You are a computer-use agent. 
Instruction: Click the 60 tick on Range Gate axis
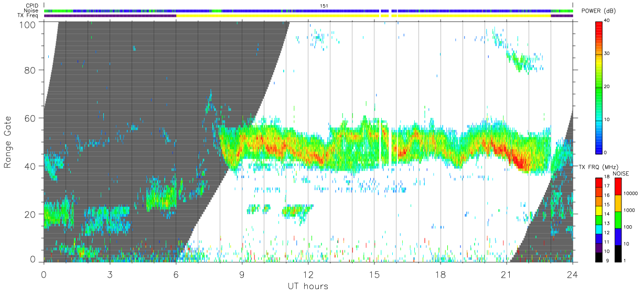point(30,118)
